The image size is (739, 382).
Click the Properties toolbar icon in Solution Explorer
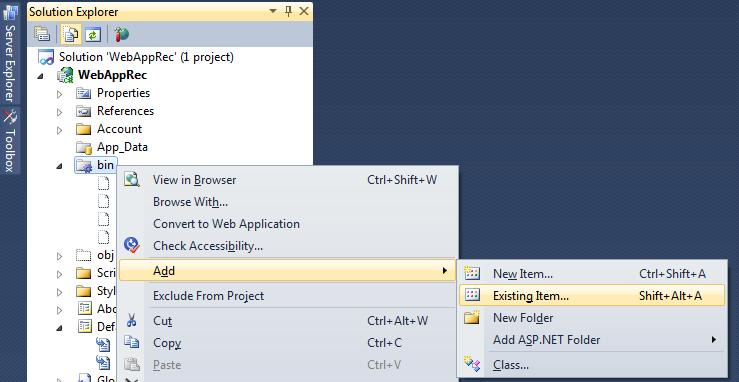pos(42,34)
